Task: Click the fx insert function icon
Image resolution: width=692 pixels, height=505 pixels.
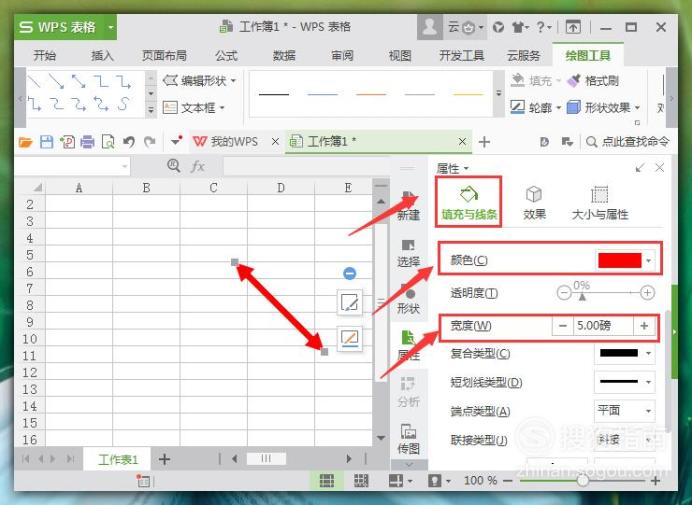Action: 197,166
